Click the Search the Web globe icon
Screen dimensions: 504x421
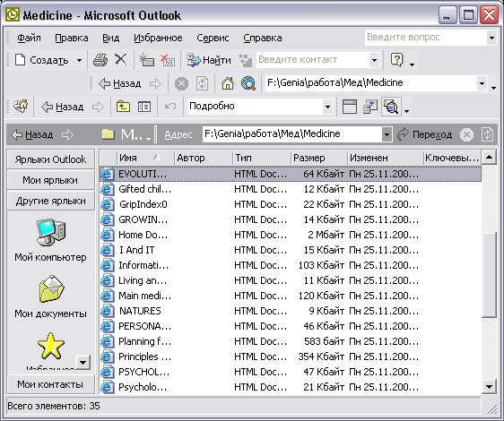coord(248,84)
